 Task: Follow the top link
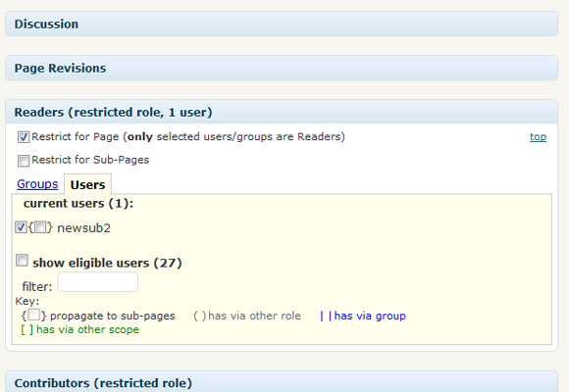[538, 137]
